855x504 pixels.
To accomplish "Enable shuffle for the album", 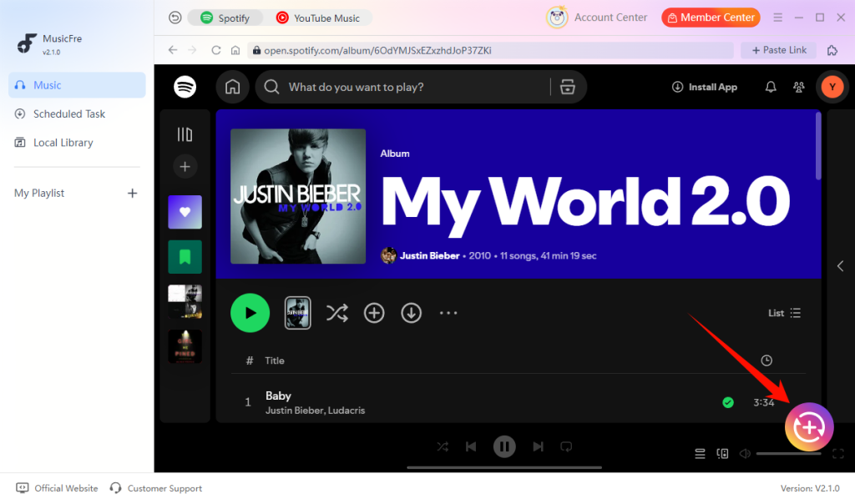I will pyautogui.click(x=337, y=313).
